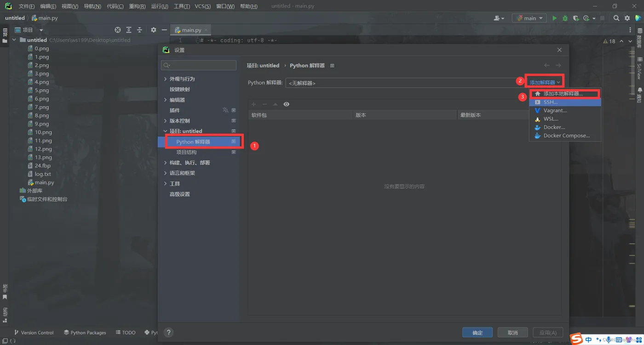Expand 语言和框架 settings category

[x=166, y=173]
